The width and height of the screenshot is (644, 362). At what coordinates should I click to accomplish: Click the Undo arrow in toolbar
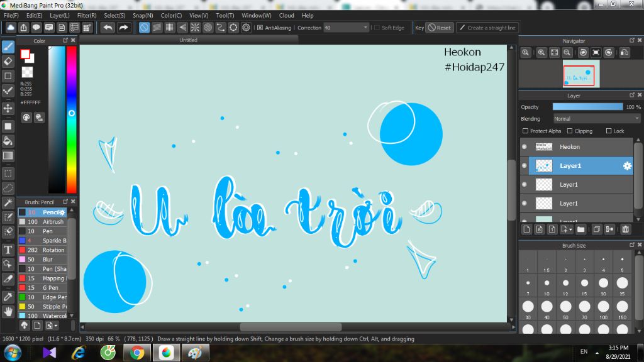[108, 28]
